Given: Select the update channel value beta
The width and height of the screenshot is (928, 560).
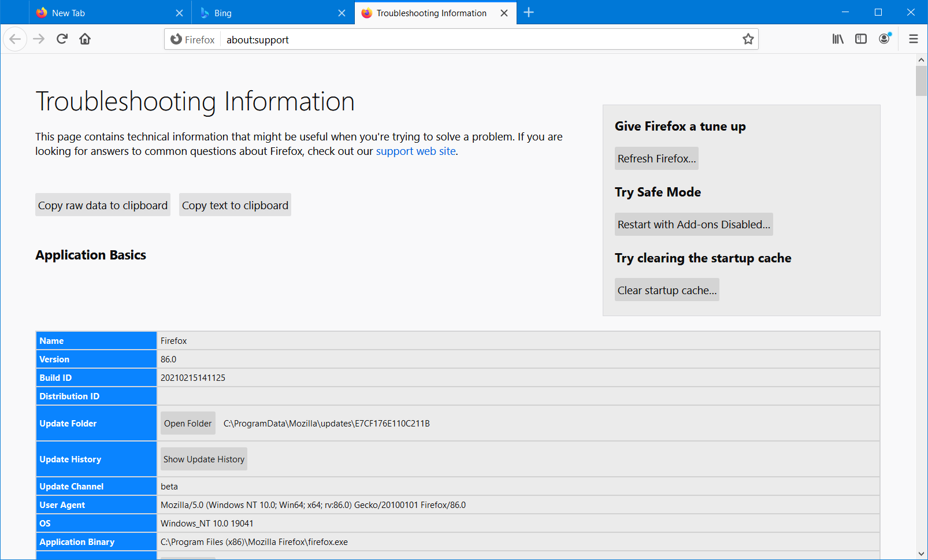Looking at the screenshot, I should pyautogui.click(x=169, y=487).
